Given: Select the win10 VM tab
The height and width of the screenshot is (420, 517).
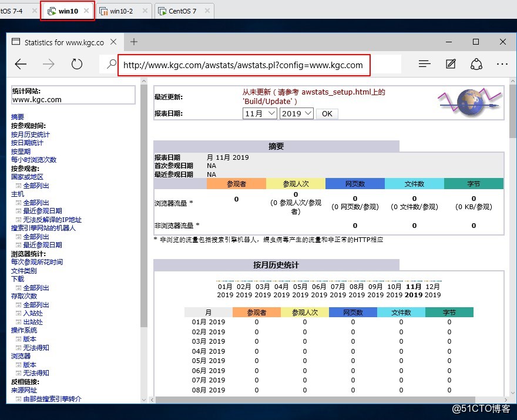Looking at the screenshot, I should tap(68, 11).
